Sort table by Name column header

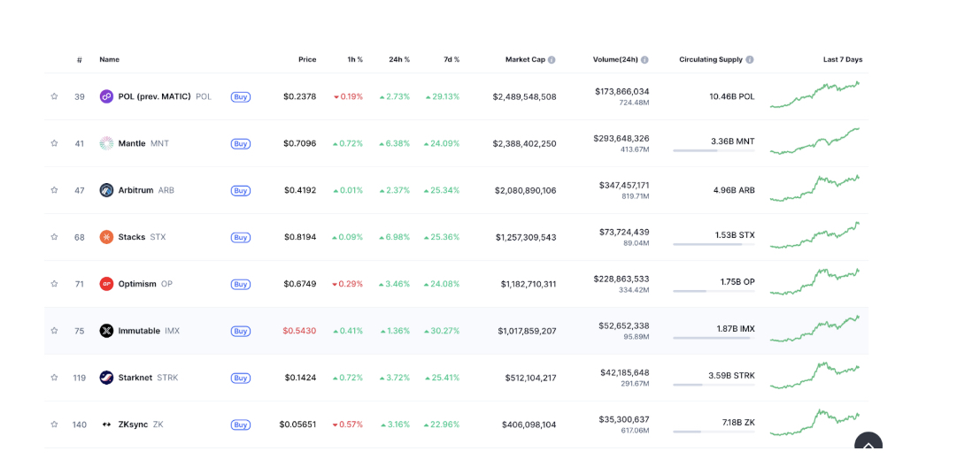[x=110, y=60]
